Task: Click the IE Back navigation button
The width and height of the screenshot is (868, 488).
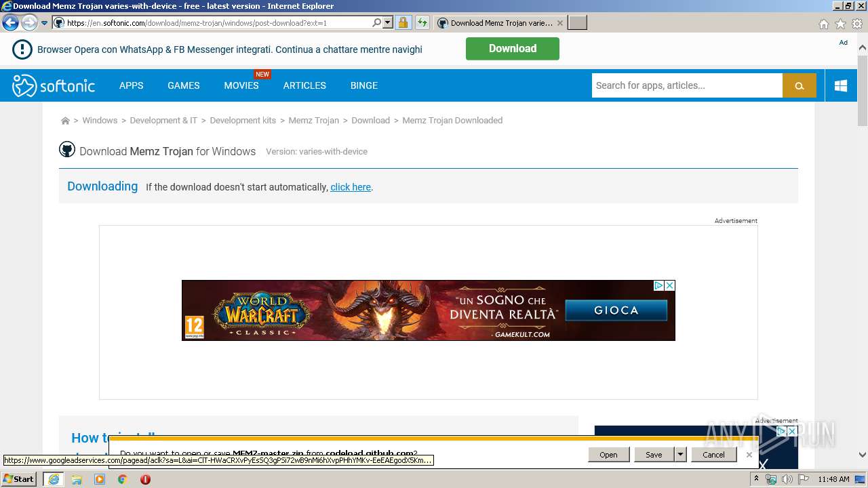Action: pos(10,23)
